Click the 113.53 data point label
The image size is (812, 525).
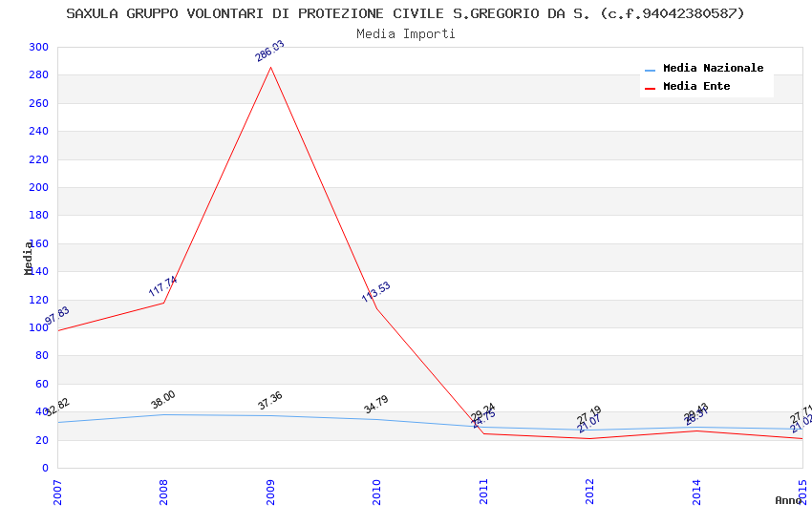tap(376, 292)
